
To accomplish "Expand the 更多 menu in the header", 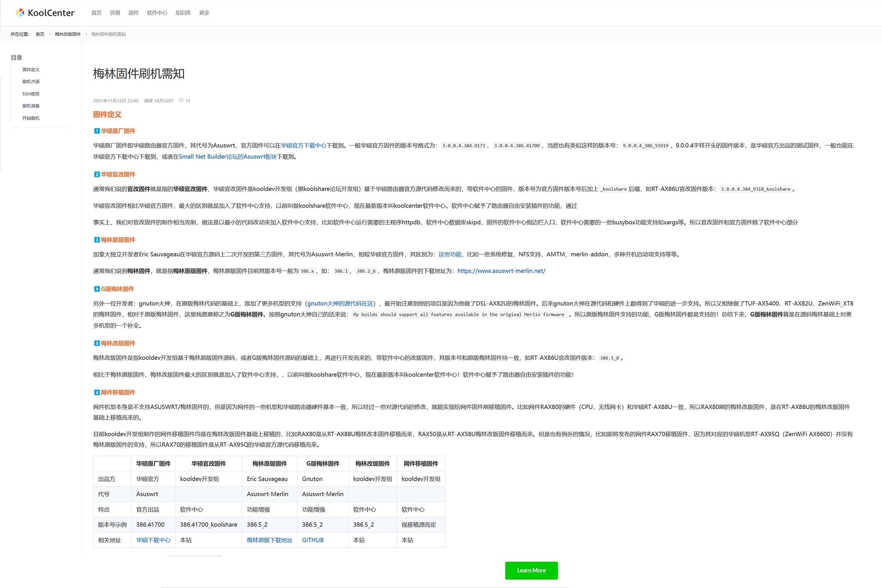I will pos(204,13).
